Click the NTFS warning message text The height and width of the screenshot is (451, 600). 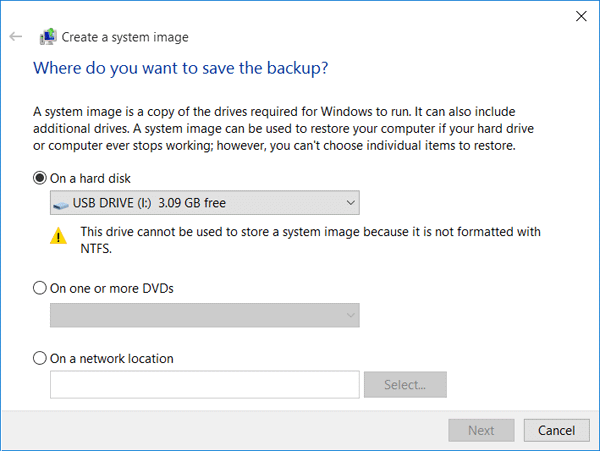click(x=310, y=240)
